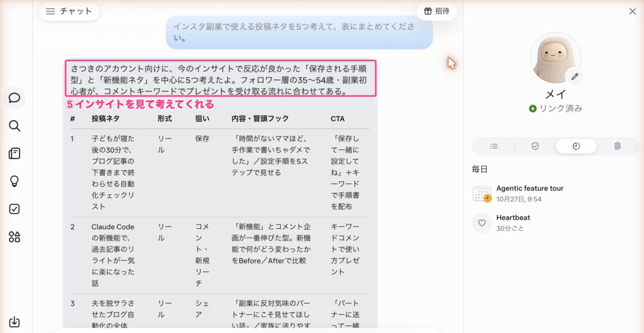Click the メイ name heading
644x333 pixels.
(x=555, y=95)
